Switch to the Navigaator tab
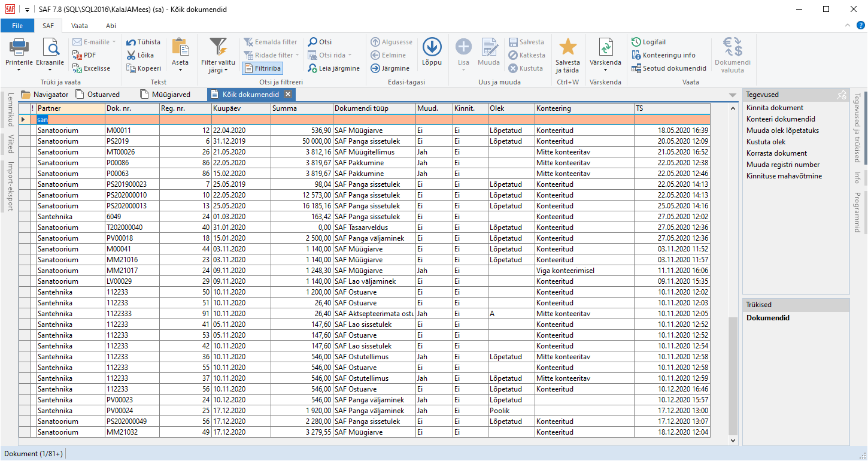 pyautogui.click(x=44, y=94)
